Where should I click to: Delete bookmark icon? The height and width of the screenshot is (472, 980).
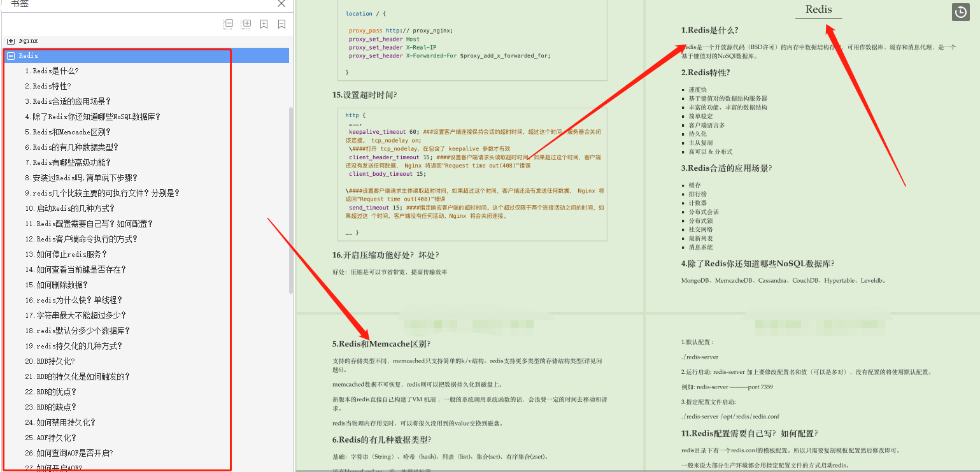click(281, 24)
